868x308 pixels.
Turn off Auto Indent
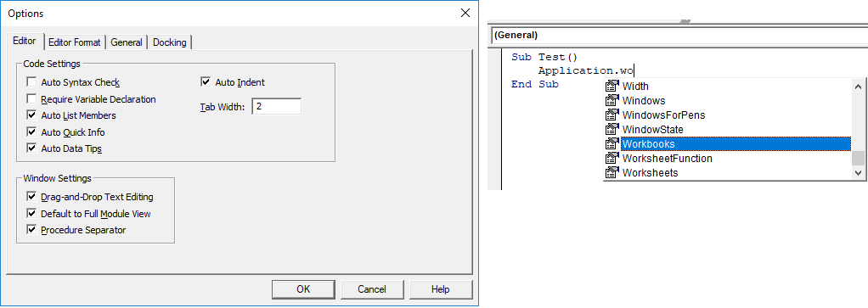coord(206,82)
